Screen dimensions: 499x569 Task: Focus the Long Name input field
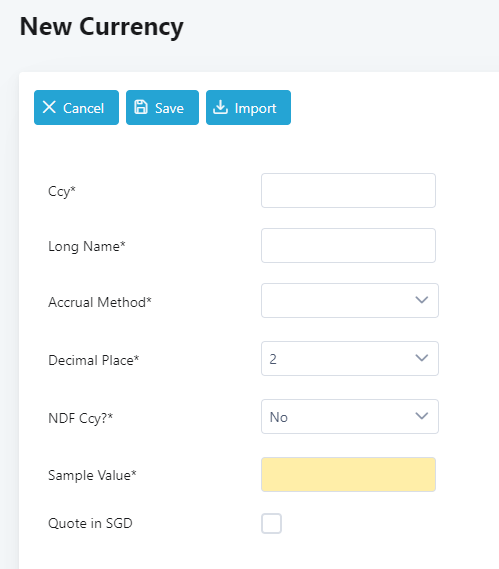(x=348, y=246)
